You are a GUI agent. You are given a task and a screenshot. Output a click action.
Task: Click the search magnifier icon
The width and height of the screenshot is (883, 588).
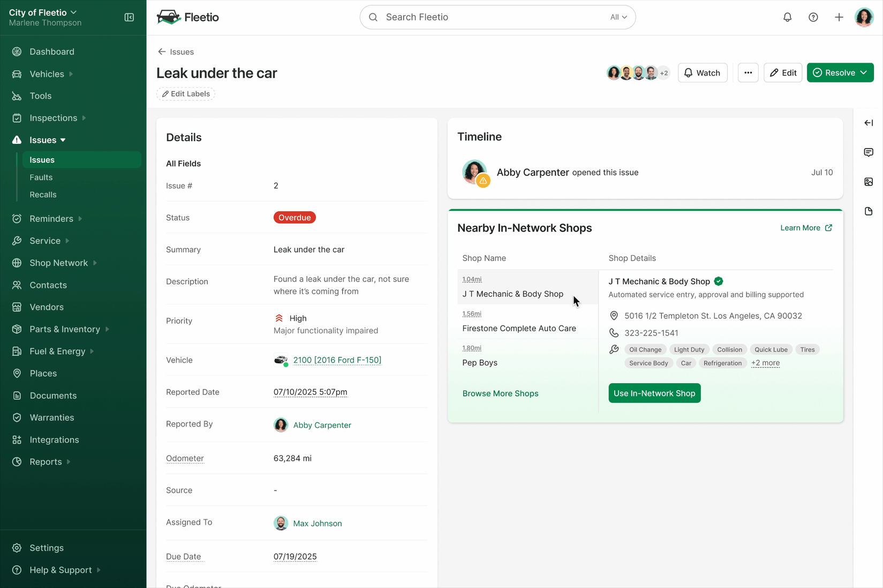point(373,17)
